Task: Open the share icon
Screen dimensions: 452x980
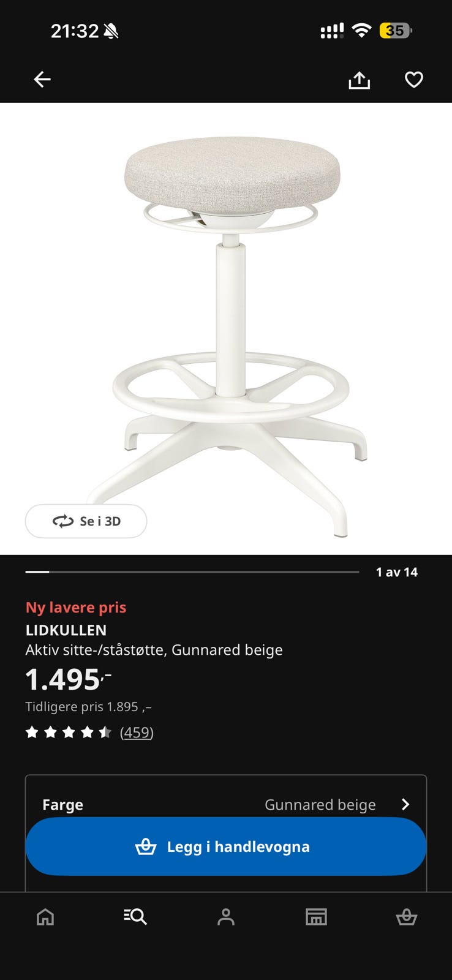Action: tap(360, 80)
